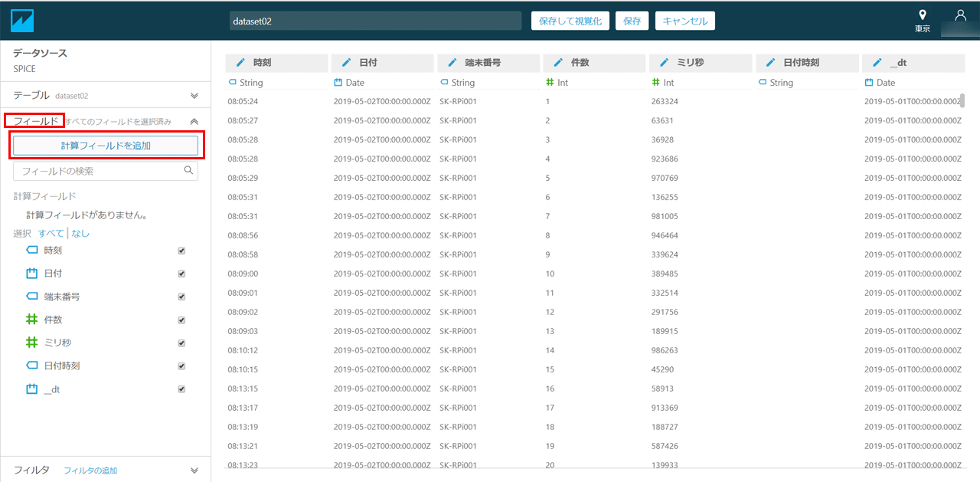Change data type of 件数 column (Int)
This screenshot has height=482, width=980.
[557, 83]
